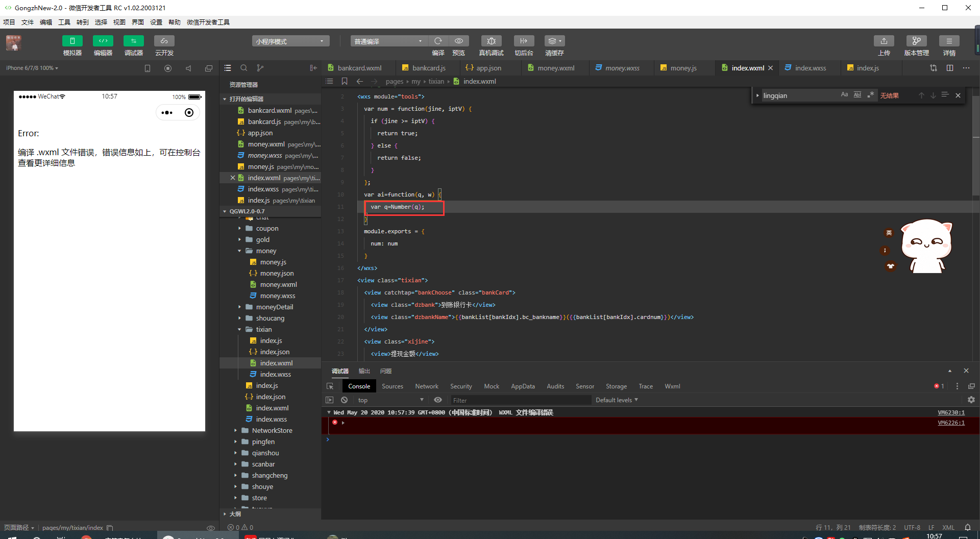Open version management (版本管理) icon
The height and width of the screenshot is (539, 980).
(x=917, y=41)
